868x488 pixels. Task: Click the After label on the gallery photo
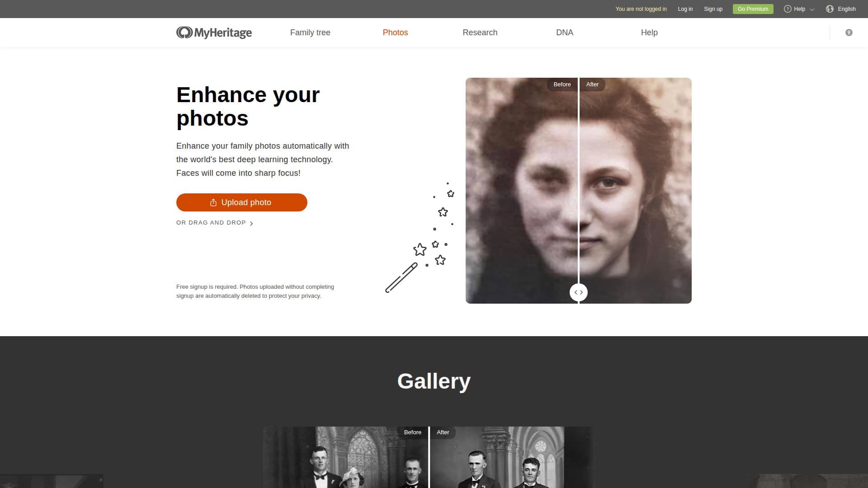tap(443, 432)
